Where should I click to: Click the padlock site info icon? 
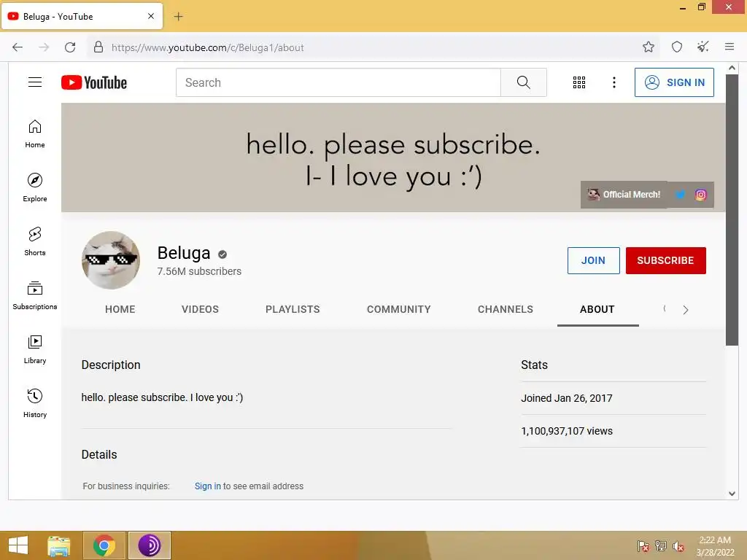pyautogui.click(x=98, y=47)
